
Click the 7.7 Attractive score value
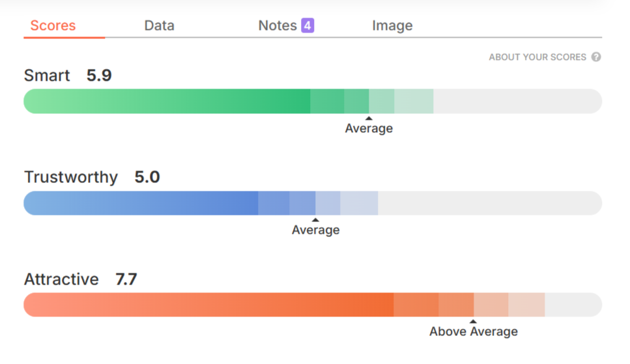tap(126, 279)
